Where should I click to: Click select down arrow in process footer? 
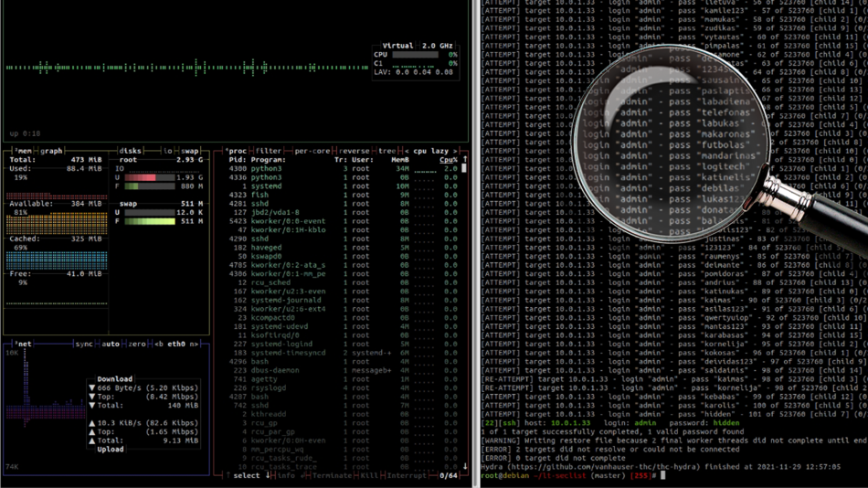(268, 475)
